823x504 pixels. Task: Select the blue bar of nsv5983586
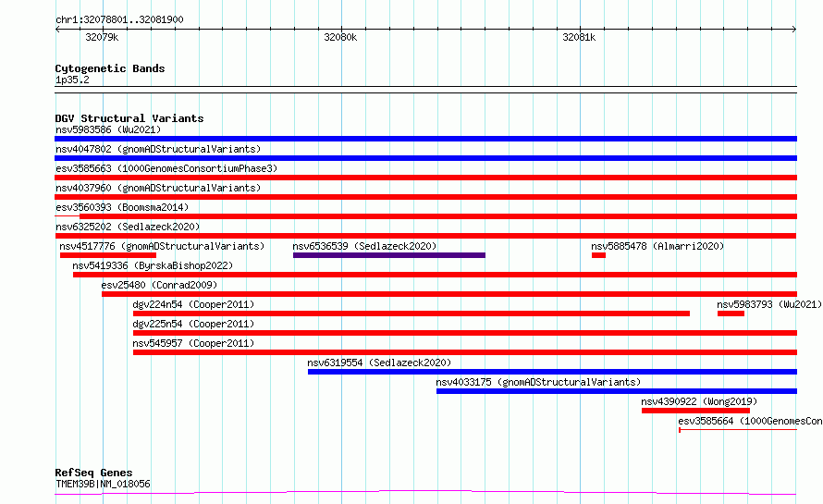(425, 139)
